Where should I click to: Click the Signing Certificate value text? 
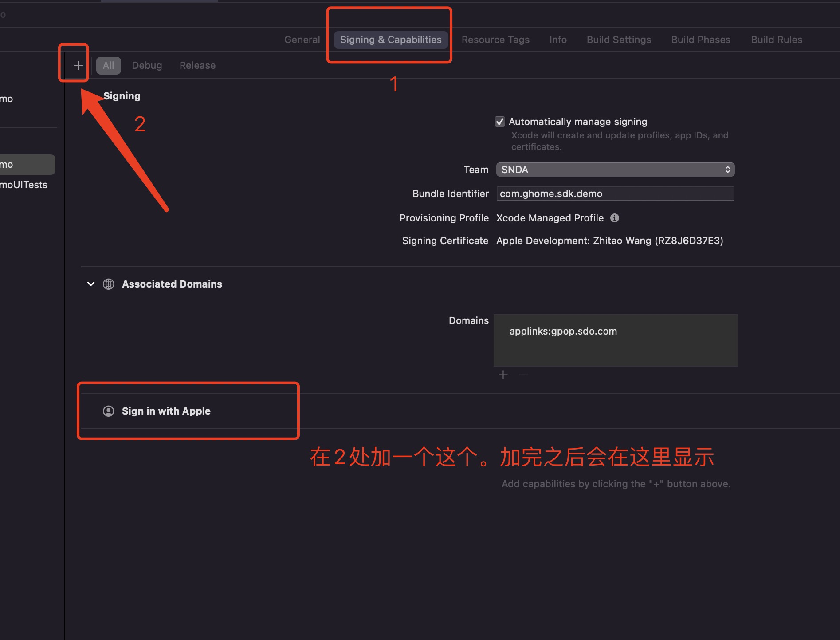coord(609,241)
